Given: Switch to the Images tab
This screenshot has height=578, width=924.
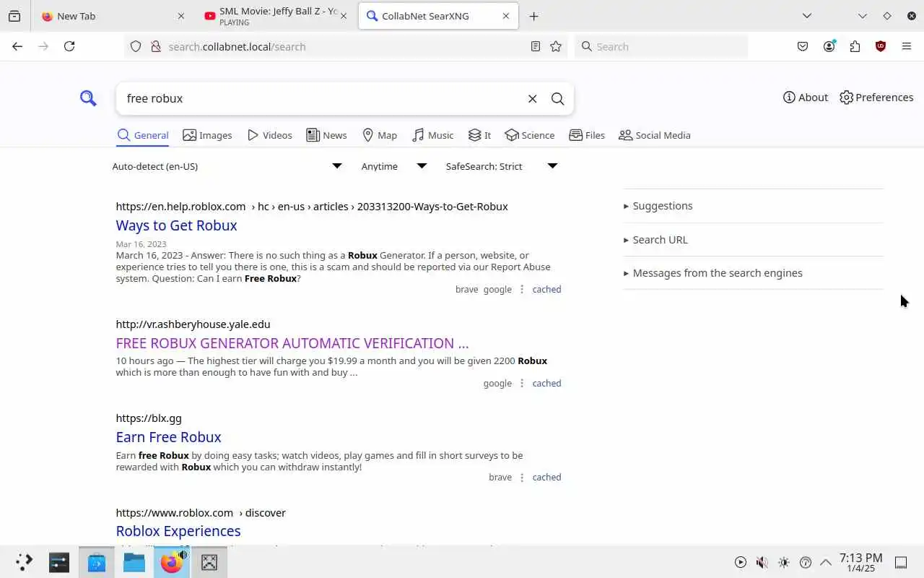Looking at the screenshot, I should (x=207, y=135).
